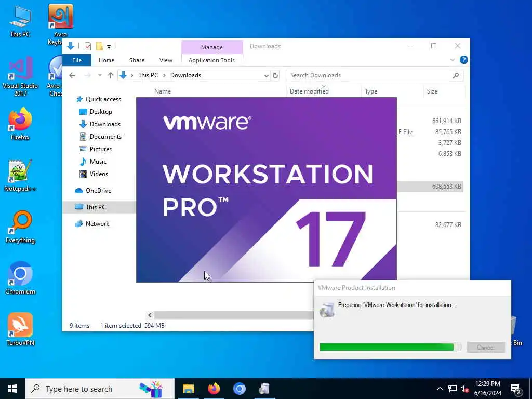Switch to the Home ribbon tab
Screen dimensions: 532x399
pyautogui.click(x=106, y=60)
